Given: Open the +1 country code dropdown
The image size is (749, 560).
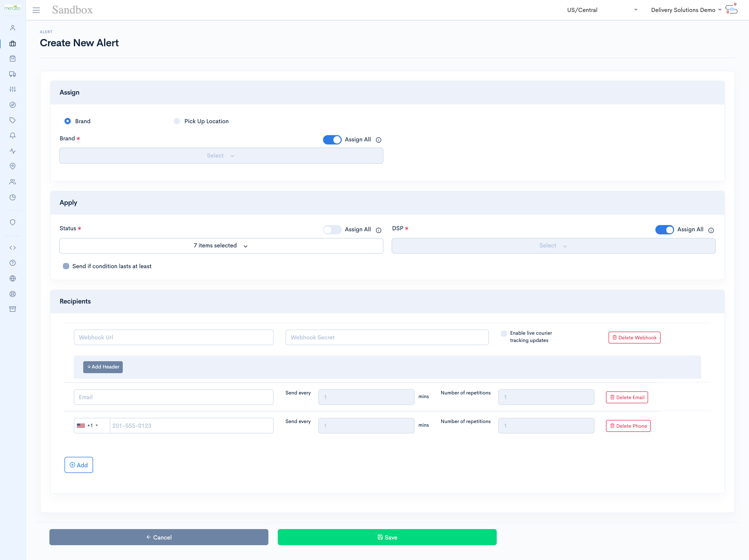Looking at the screenshot, I should [92, 426].
